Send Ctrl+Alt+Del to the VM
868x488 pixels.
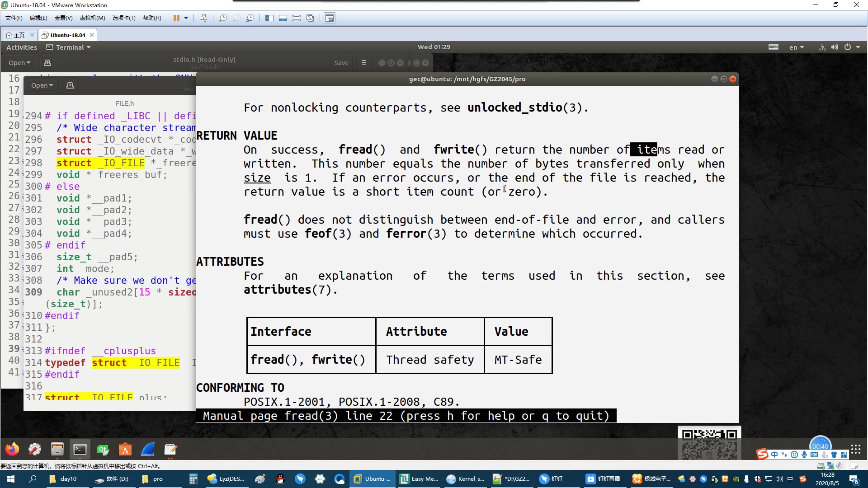tap(203, 18)
